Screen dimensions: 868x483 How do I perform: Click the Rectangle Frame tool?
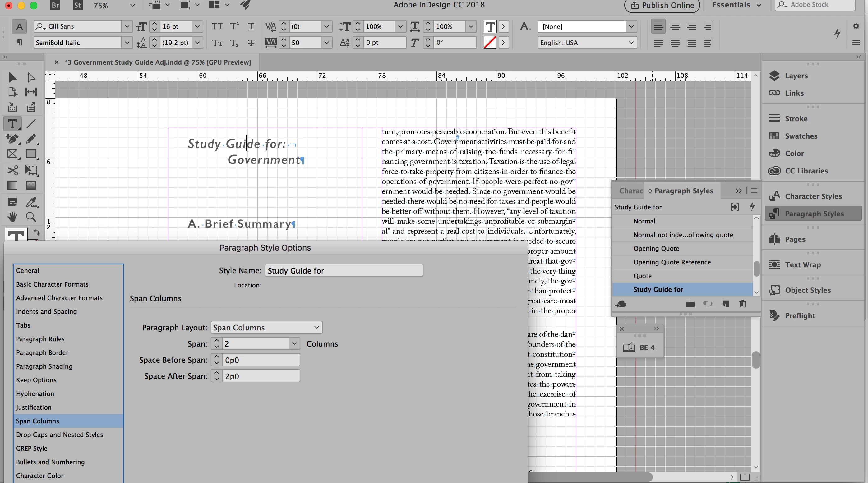pos(12,154)
